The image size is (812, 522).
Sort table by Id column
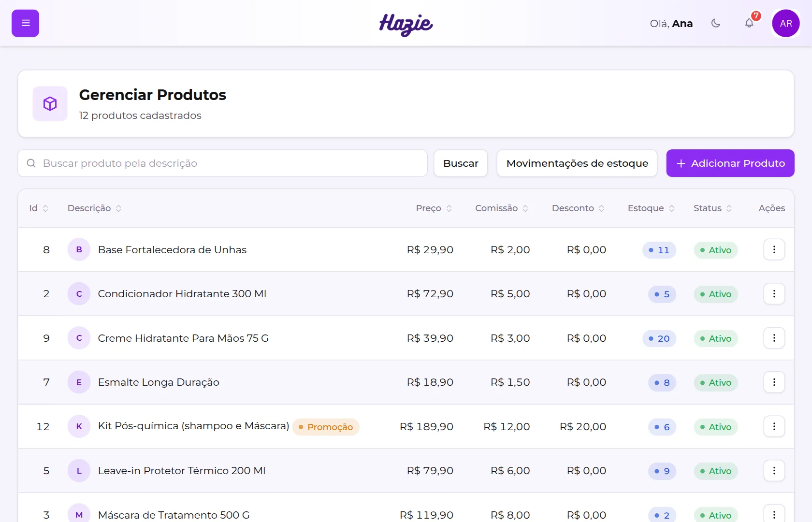[x=39, y=208]
